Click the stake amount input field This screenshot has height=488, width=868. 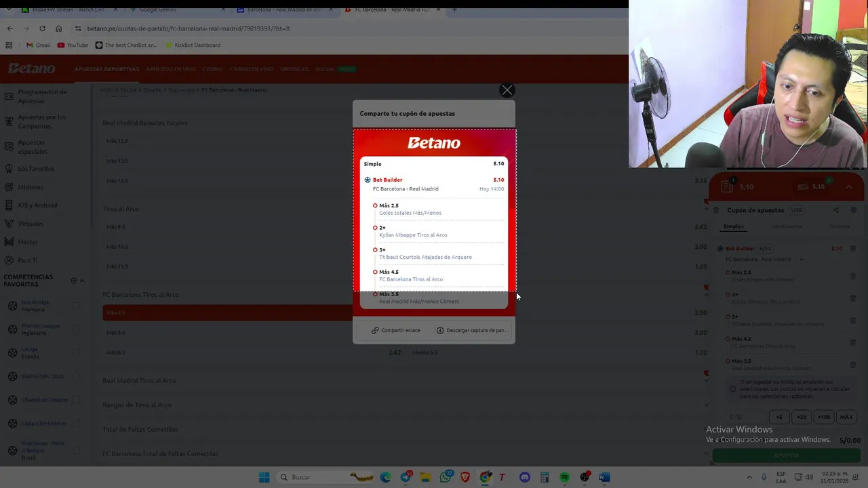click(746, 417)
